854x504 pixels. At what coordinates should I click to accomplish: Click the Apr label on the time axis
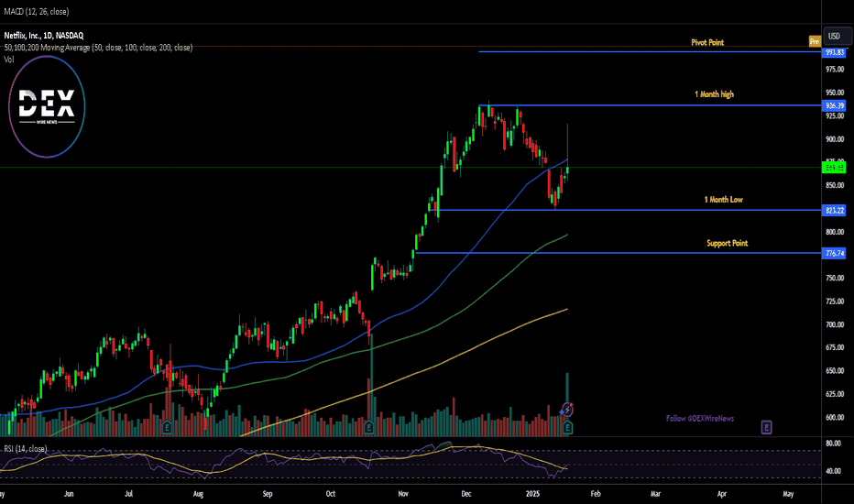coord(722,494)
